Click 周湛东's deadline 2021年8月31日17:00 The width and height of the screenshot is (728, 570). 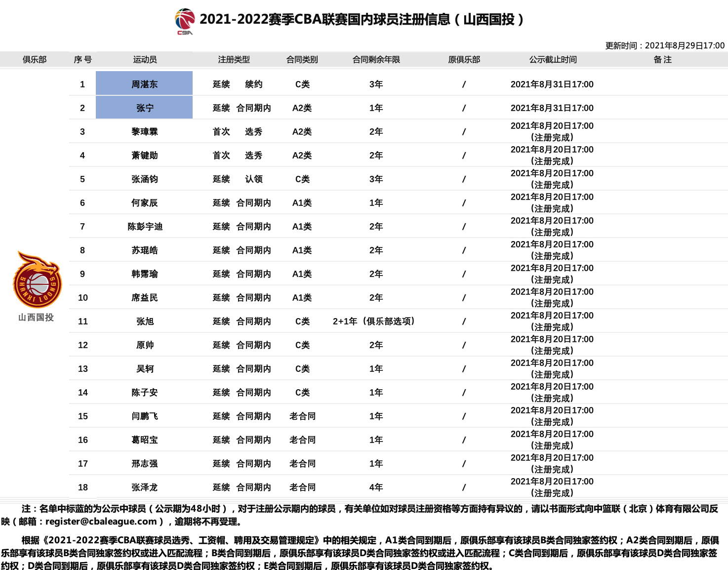[552, 84]
